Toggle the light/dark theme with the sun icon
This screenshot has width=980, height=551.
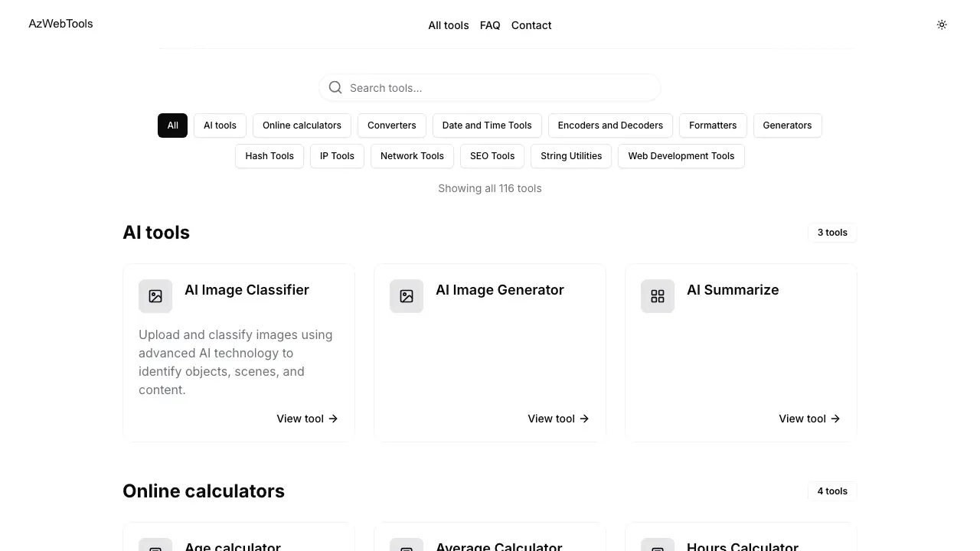942,24
